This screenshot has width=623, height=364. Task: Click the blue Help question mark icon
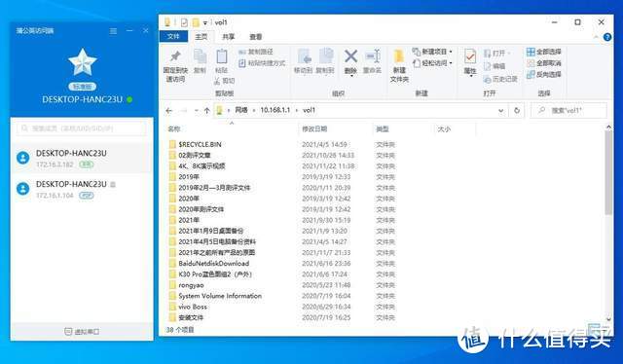pos(607,37)
